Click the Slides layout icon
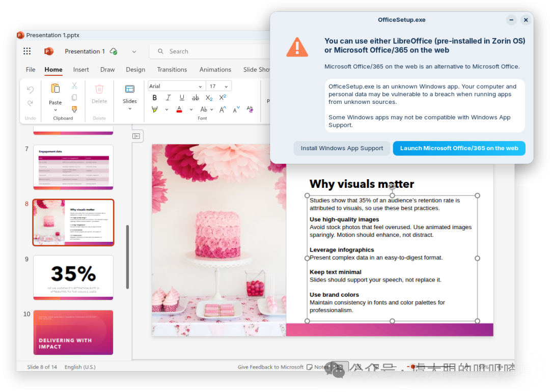 click(130, 89)
